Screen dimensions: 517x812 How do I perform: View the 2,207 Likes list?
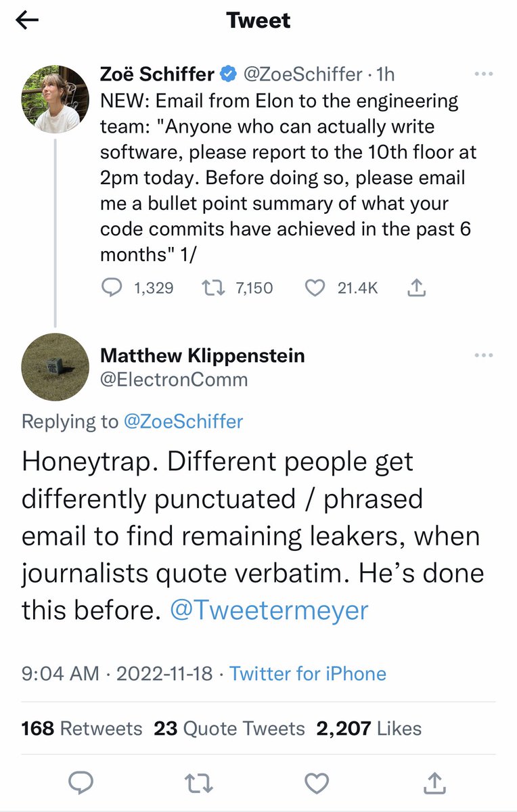pos(369,728)
